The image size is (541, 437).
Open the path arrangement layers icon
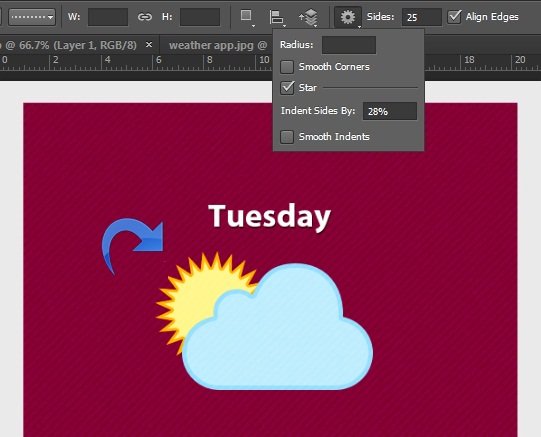tap(309, 17)
